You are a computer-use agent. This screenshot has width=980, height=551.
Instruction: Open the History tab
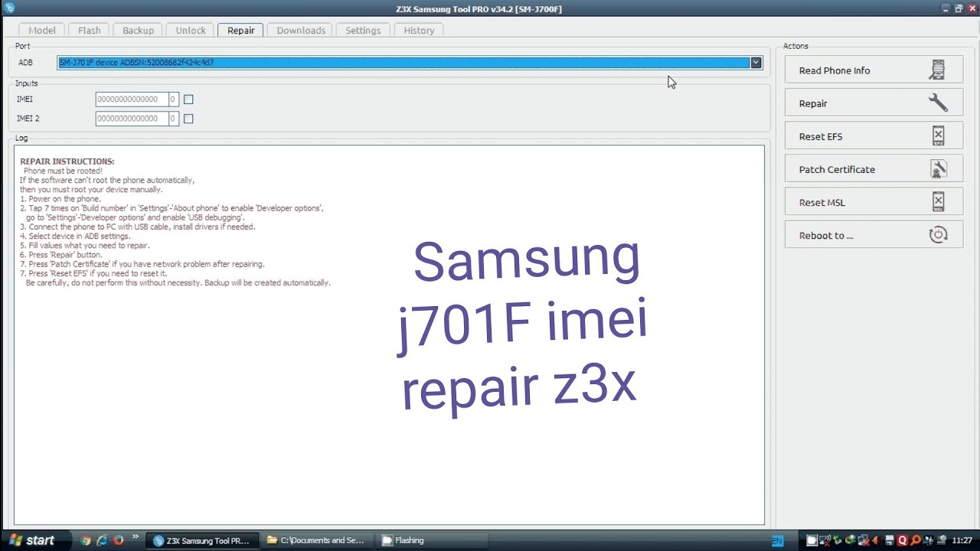[x=419, y=31]
